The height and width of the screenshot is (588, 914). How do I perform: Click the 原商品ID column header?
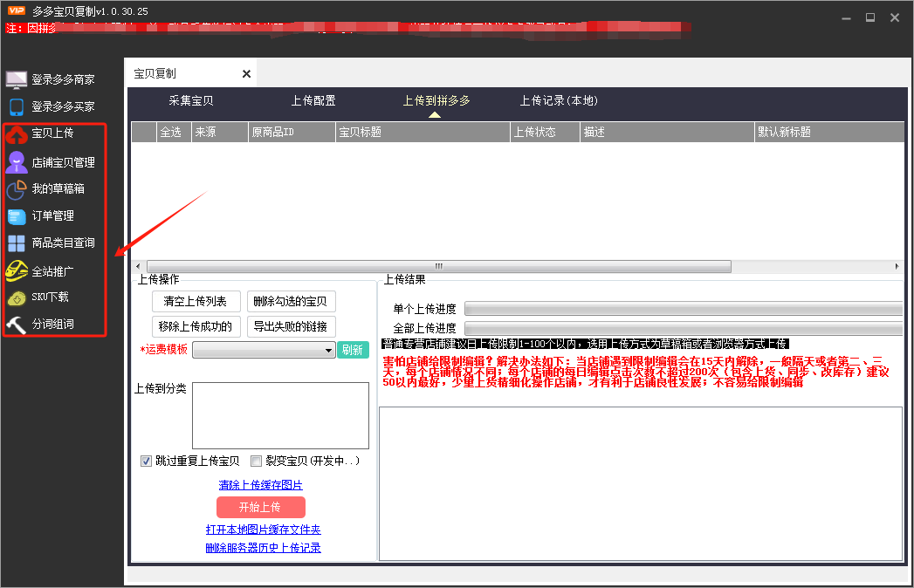click(292, 133)
